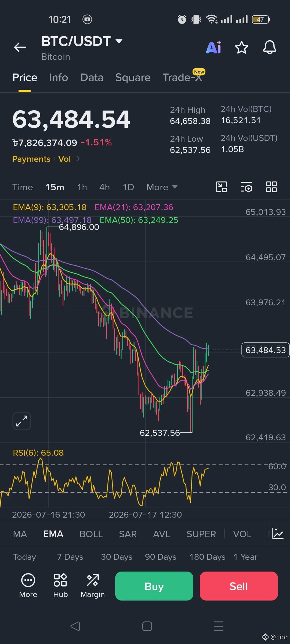
Task: Switch to the Price tab
Action: pos(25,78)
